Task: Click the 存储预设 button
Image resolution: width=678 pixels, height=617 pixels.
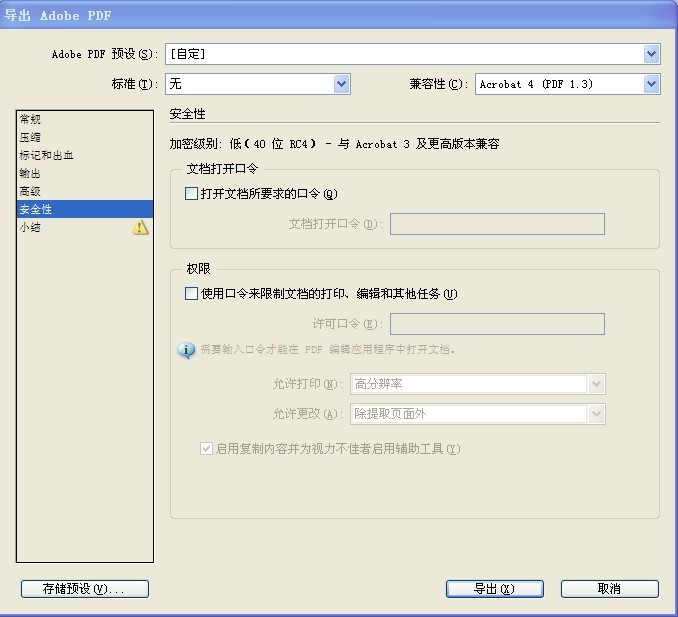Action: click(x=85, y=589)
